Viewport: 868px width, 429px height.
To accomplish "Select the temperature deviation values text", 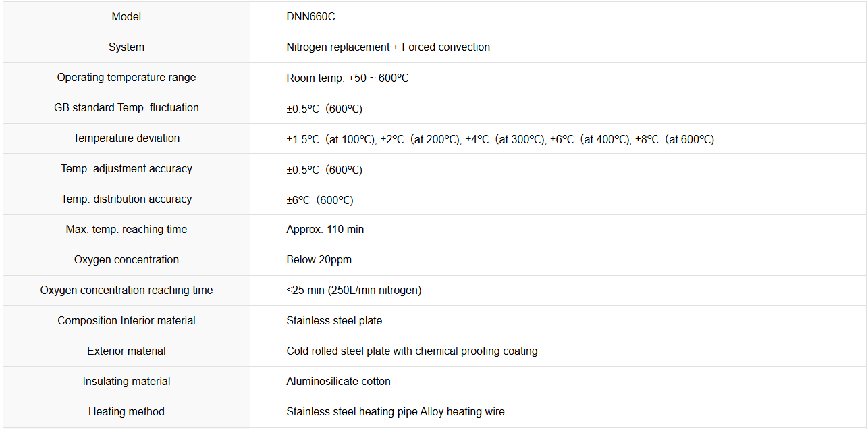I will (x=500, y=139).
